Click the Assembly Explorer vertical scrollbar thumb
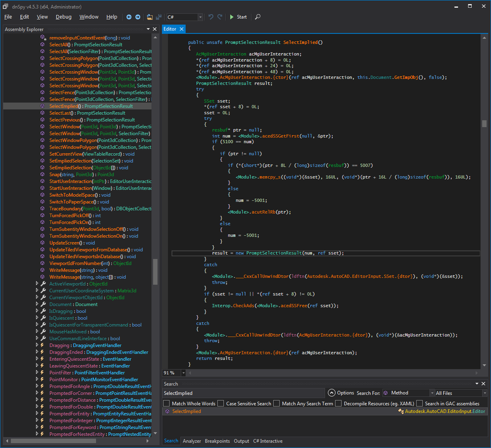This screenshot has height=448, width=491. tap(155, 272)
